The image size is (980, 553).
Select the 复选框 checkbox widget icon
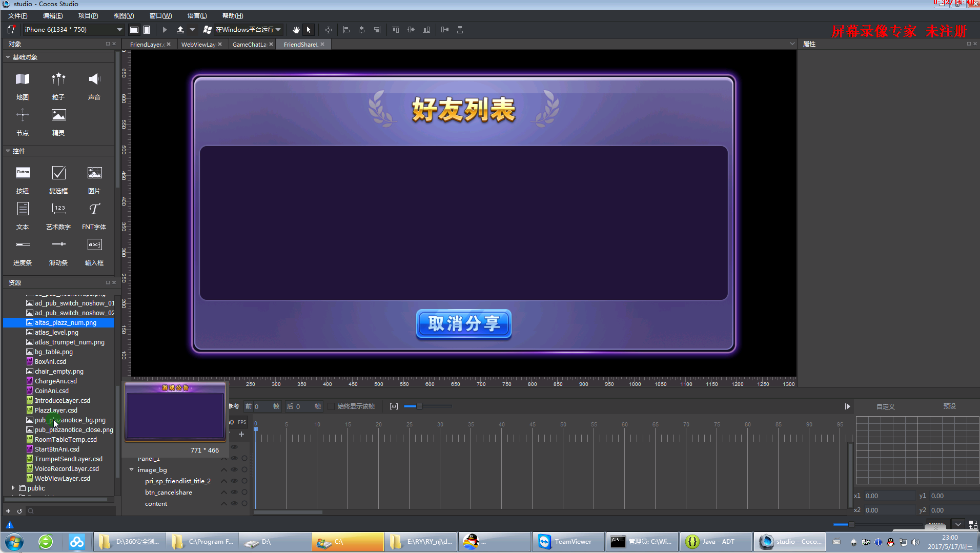tap(58, 173)
